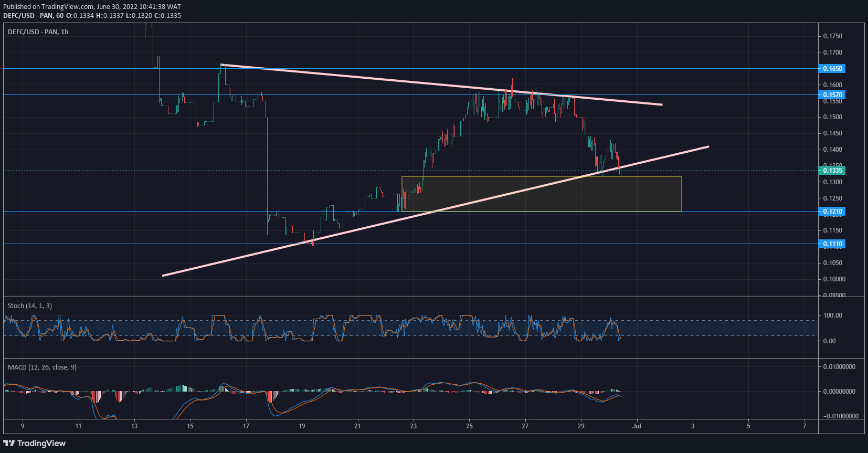Click the blue 0.1650 price level tag
The width and height of the screenshot is (868, 453).
[832, 69]
